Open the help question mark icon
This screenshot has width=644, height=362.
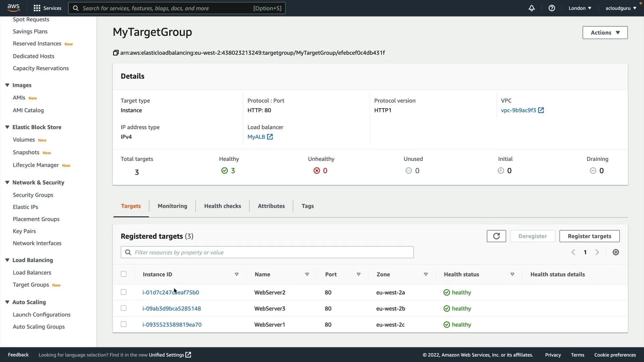552,8
